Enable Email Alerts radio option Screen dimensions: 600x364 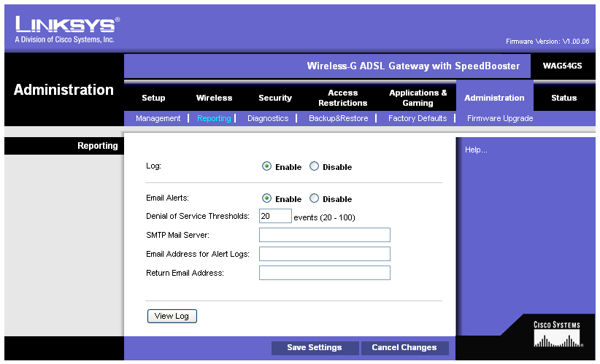266,198
